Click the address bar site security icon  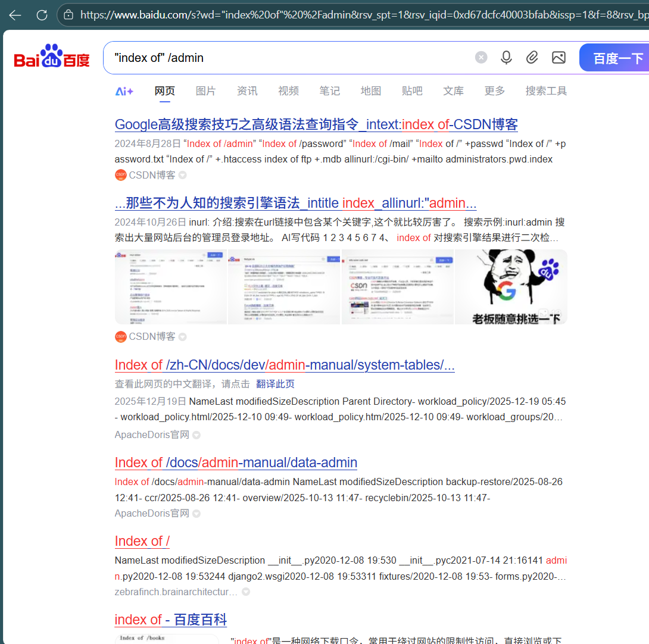click(68, 15)
